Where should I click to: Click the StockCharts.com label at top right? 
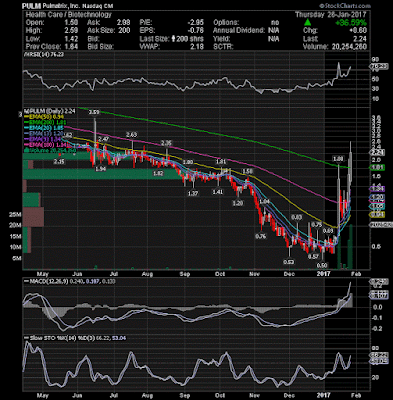pos(345,6)
